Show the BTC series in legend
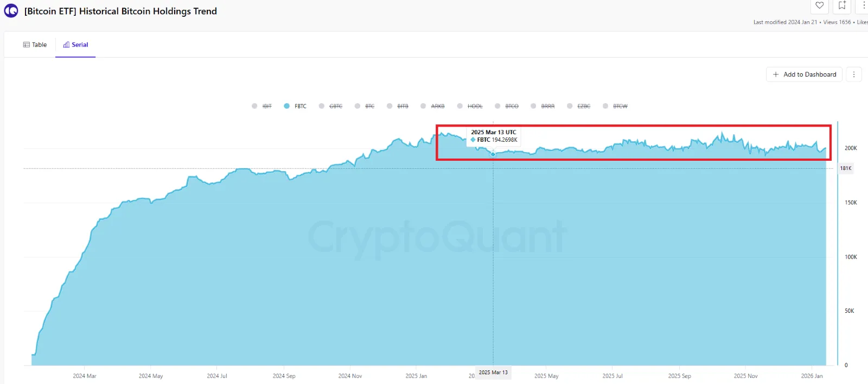 pyautogui.click(x=365, y=106)
